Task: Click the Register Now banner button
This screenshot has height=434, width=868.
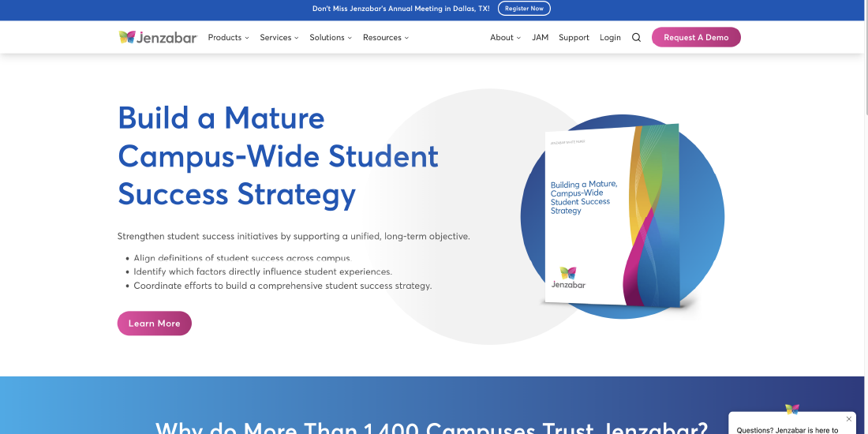Action: (x=524, y=9)
